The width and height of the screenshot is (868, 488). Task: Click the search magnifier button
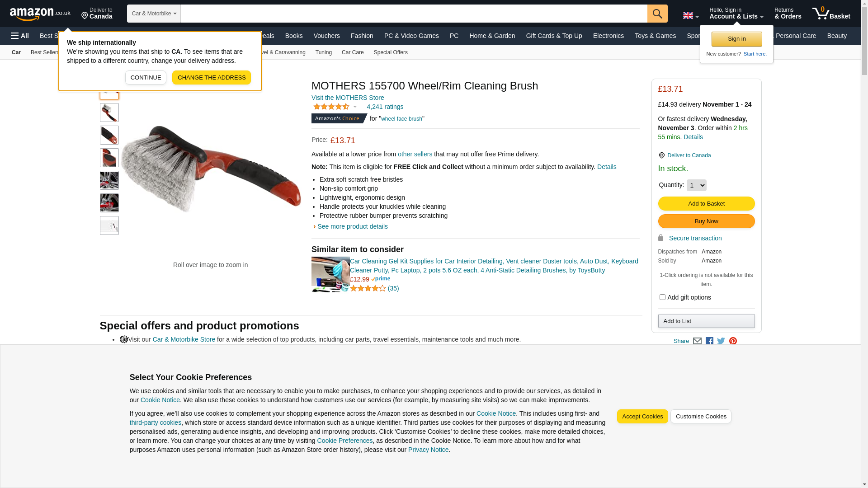pos(657,14)
